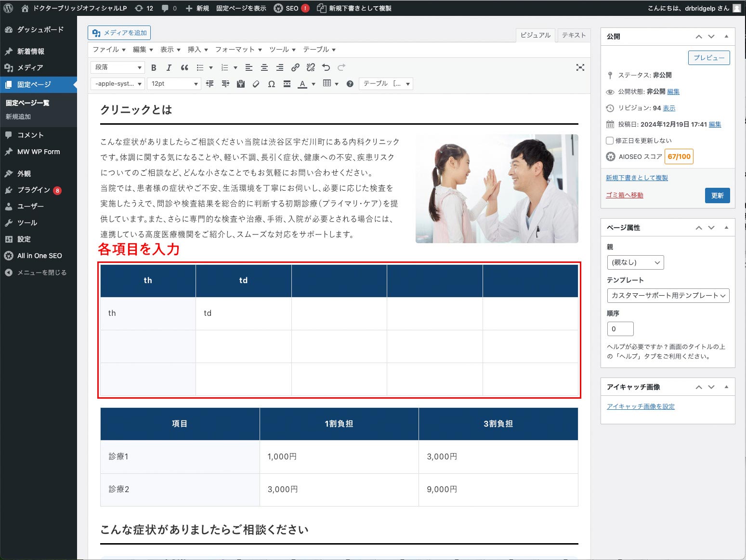This screenshot has width=746, height=560.
Task: Open the 編集 menu in editor
Action: (x=143, y=50)
